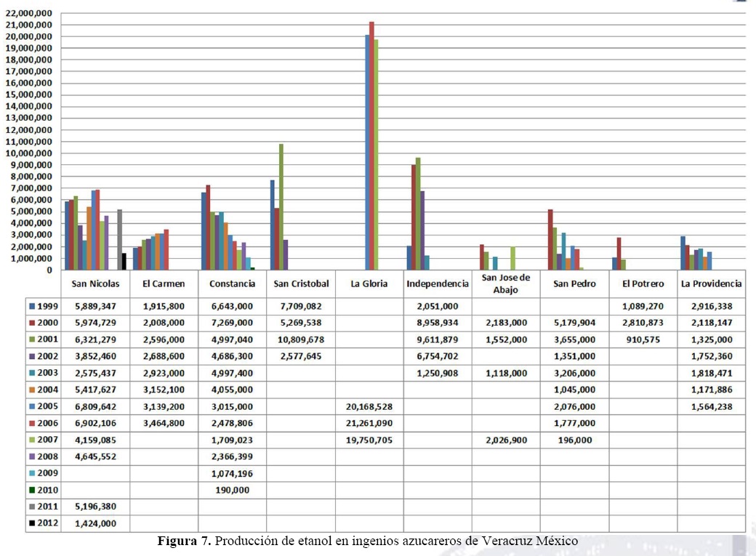This screenshot has width=756, height=556.
Task: Select the cell showing 10,809,678
Action: click(300, 339)
